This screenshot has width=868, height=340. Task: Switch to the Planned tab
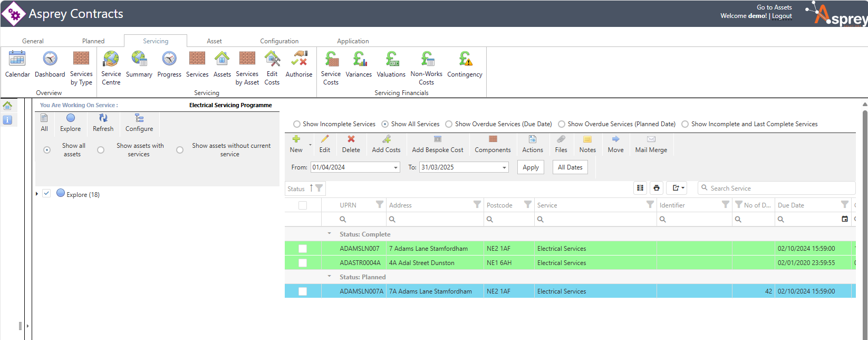(93, 41)
